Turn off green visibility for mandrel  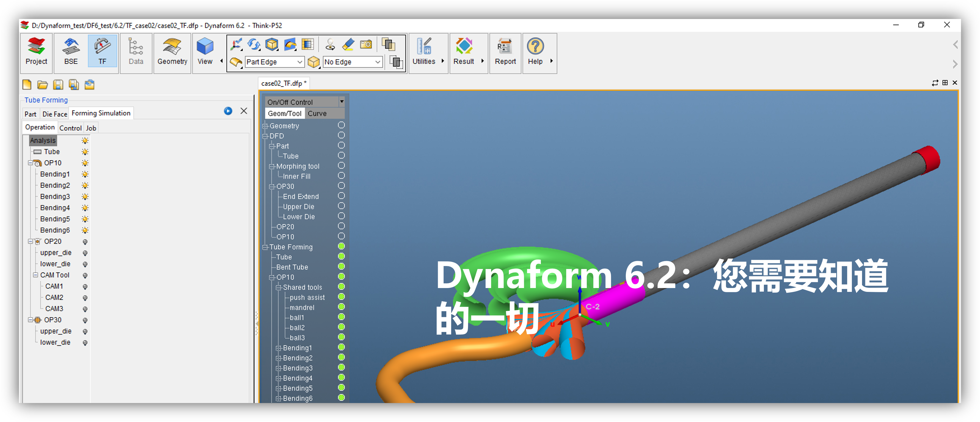341,307
